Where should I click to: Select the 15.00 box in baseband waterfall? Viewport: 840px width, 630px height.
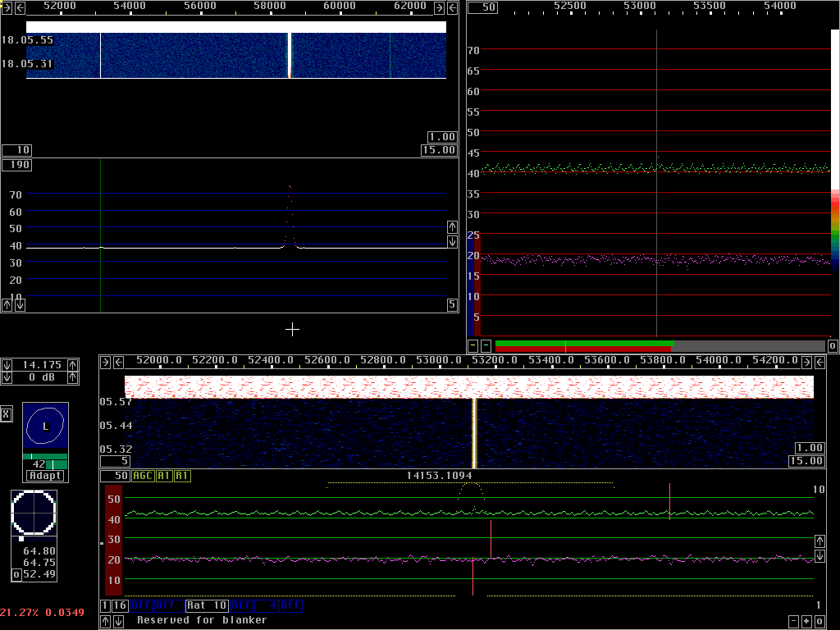(x=806, y=461)
